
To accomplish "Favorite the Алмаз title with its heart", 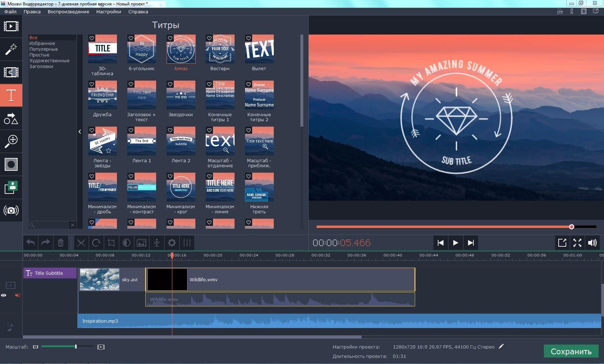I will (170, 38).
